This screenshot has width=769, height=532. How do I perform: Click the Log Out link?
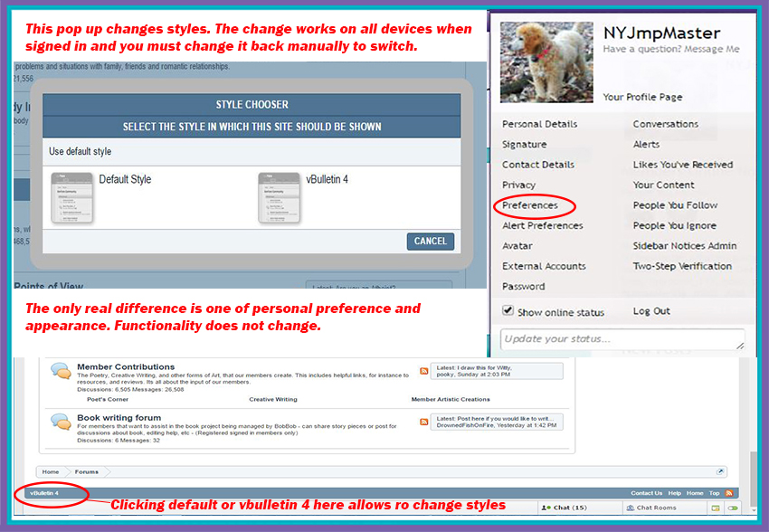click(651, 311)
